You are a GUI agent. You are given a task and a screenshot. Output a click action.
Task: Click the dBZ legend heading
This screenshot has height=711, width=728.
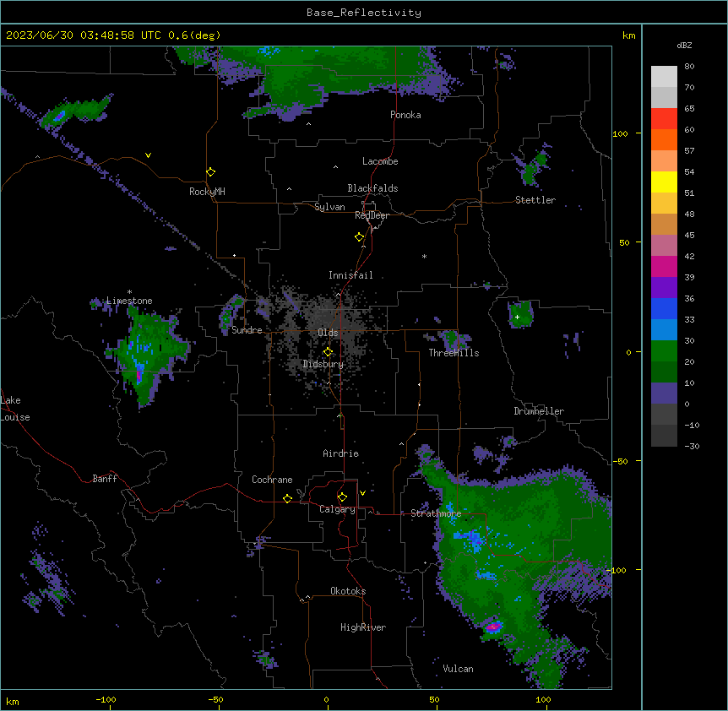pos(684,45)
